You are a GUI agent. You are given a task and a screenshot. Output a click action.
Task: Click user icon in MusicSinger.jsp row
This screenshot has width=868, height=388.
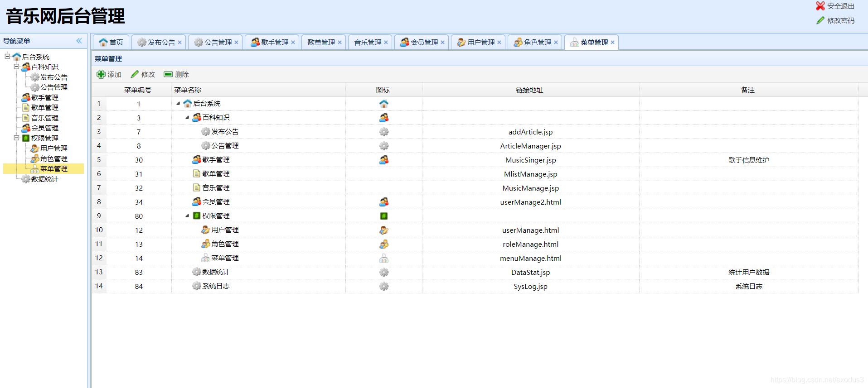point(384,160)
